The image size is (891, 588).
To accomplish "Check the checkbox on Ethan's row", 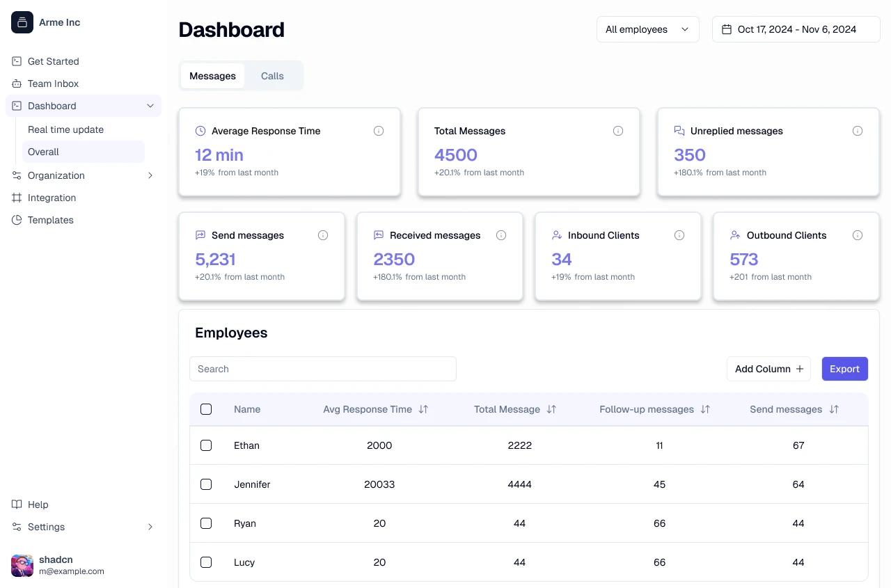I will click(x=206, y=445).
